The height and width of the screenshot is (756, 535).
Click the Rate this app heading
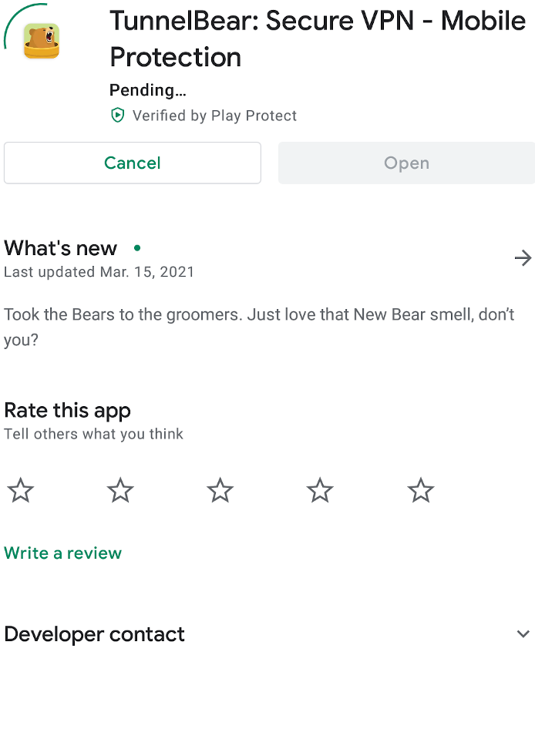[x=68, y=411]
